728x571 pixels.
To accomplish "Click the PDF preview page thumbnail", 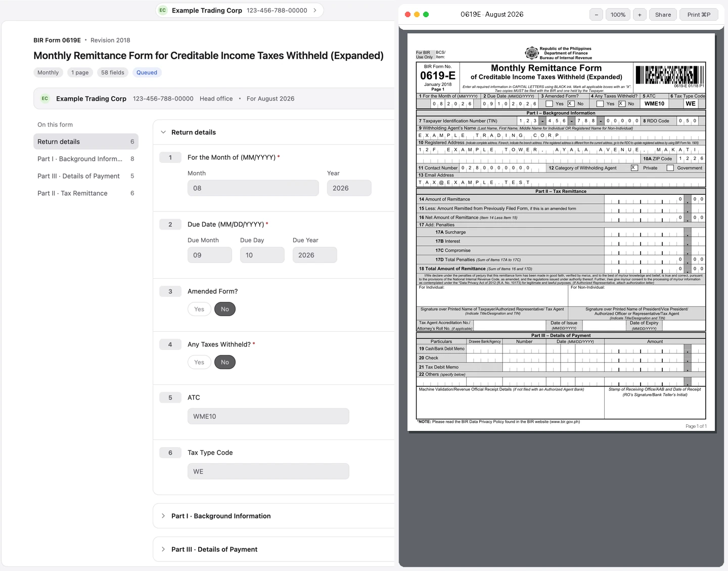I will (x=561, y=233).
